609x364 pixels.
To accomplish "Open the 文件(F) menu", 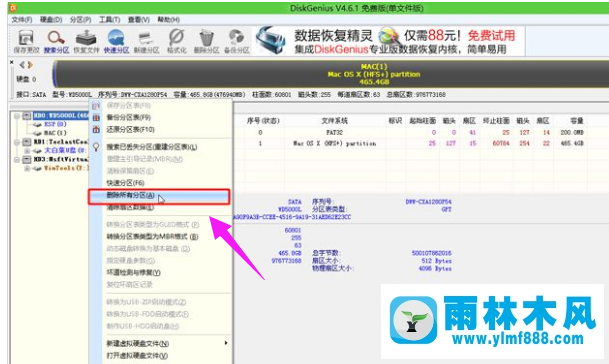I will (x=22, y=19).
